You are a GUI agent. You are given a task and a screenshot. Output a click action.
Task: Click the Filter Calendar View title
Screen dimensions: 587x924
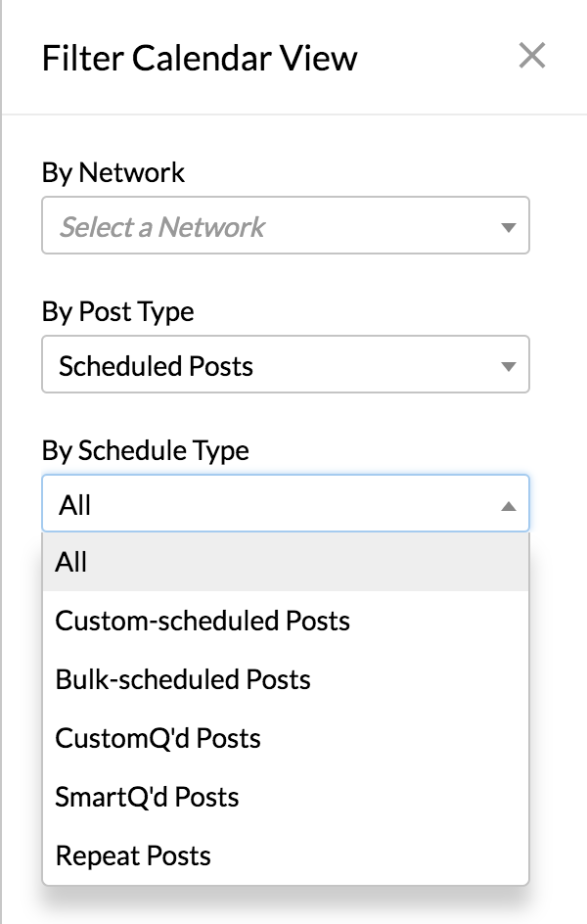[200, 59]
